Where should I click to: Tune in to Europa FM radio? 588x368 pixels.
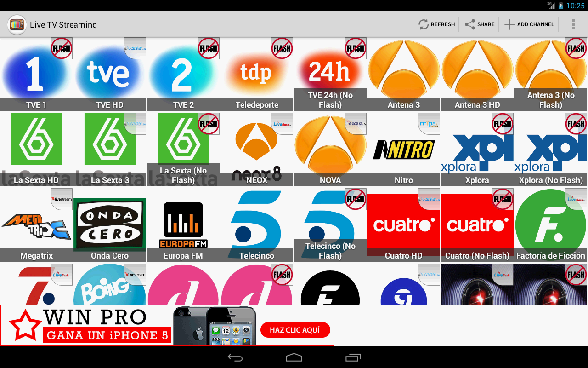[183, 225]
